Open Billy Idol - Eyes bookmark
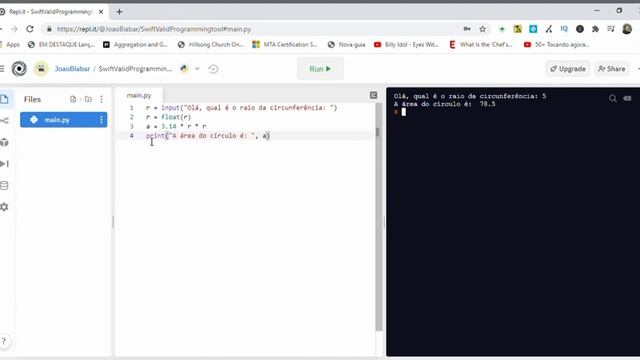 coord(406,44)
